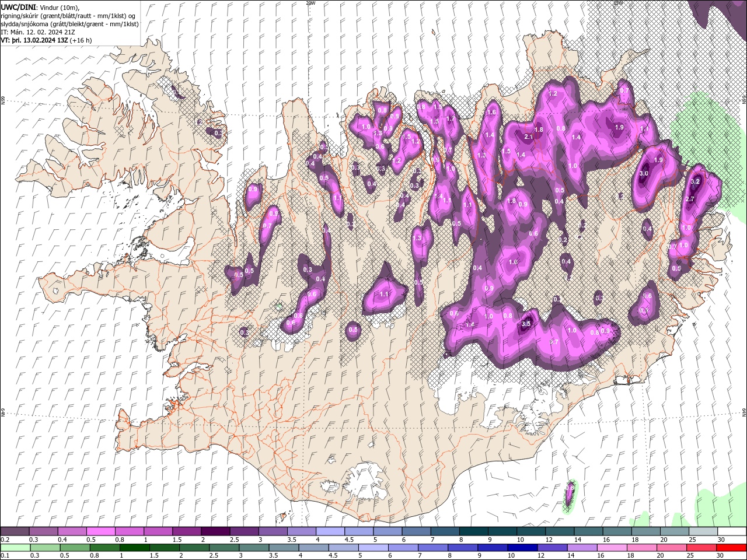Click the white 30 swatch in top legend row
The width and height of the screenshot is (747, 560).
click(731, 531)
